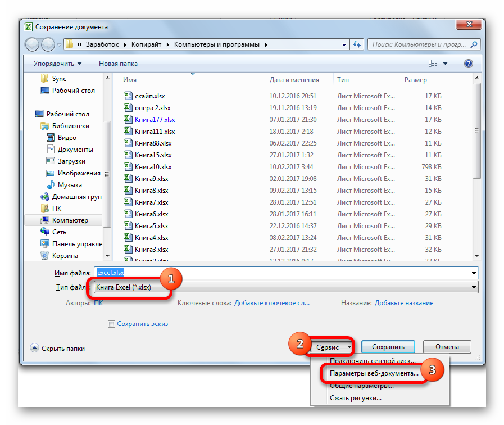Screen dimensions: 504x425
Task: Collapse folders with Скрыть папки
Action: pyautogui.click(x=58, y=349)
